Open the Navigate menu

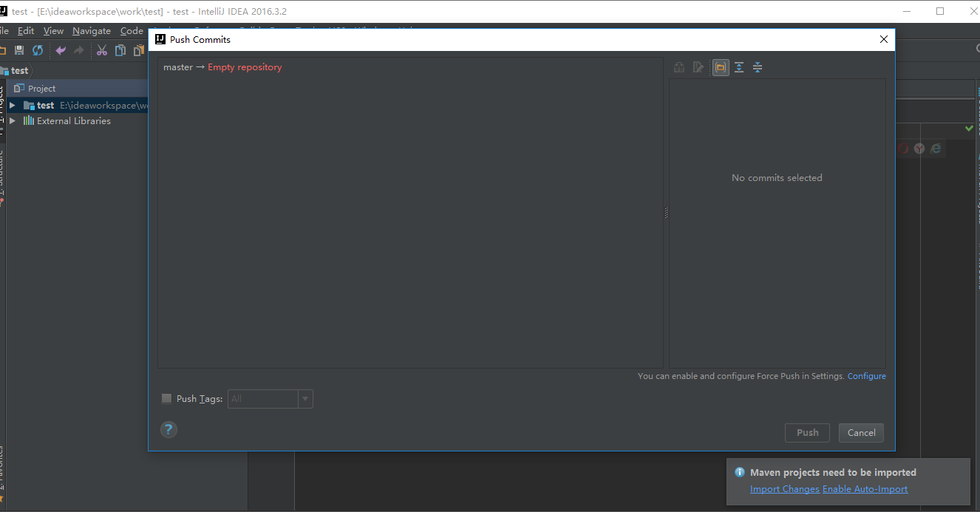92,31
